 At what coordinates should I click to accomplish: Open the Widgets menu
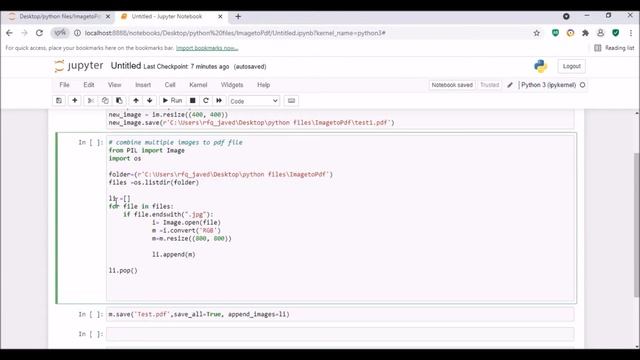tap(232, 85)
